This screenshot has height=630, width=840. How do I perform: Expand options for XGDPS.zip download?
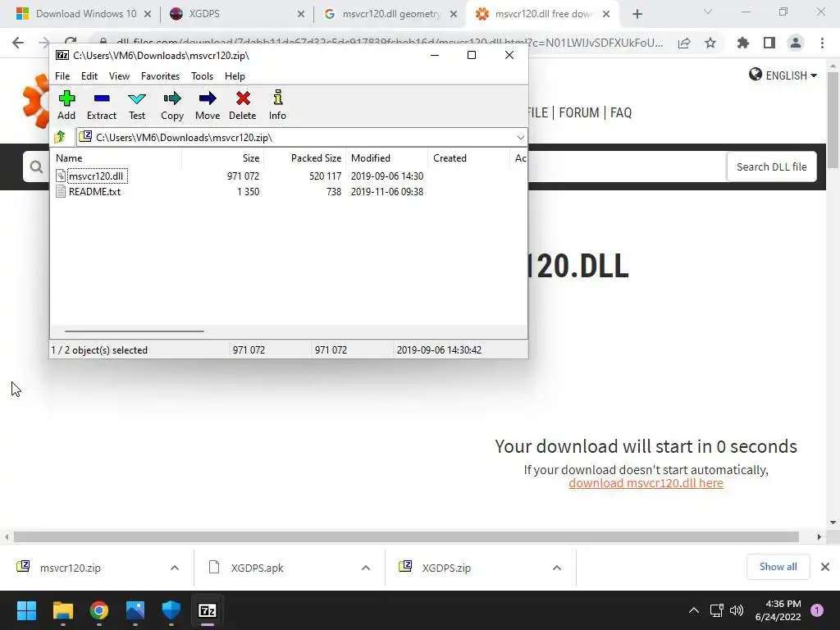tap(557, 568)
